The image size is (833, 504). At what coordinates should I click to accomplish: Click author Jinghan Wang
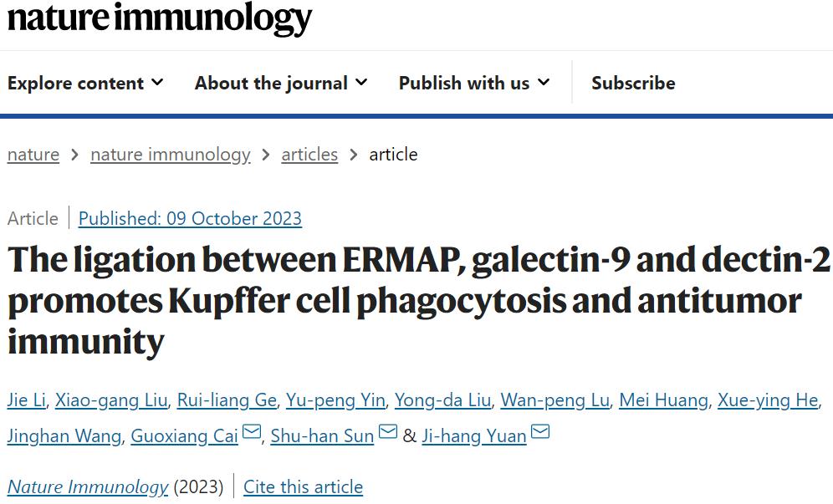pos(64,436)
